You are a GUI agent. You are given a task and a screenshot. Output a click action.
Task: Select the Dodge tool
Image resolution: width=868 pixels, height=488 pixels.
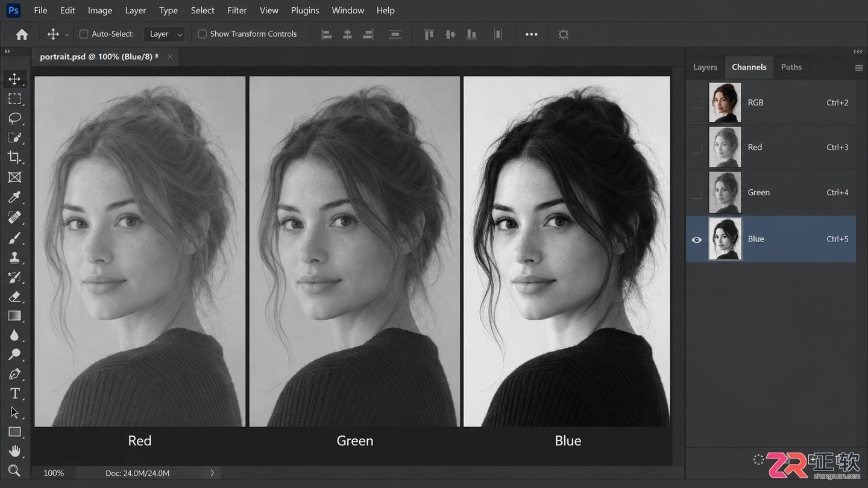point(14,354)
